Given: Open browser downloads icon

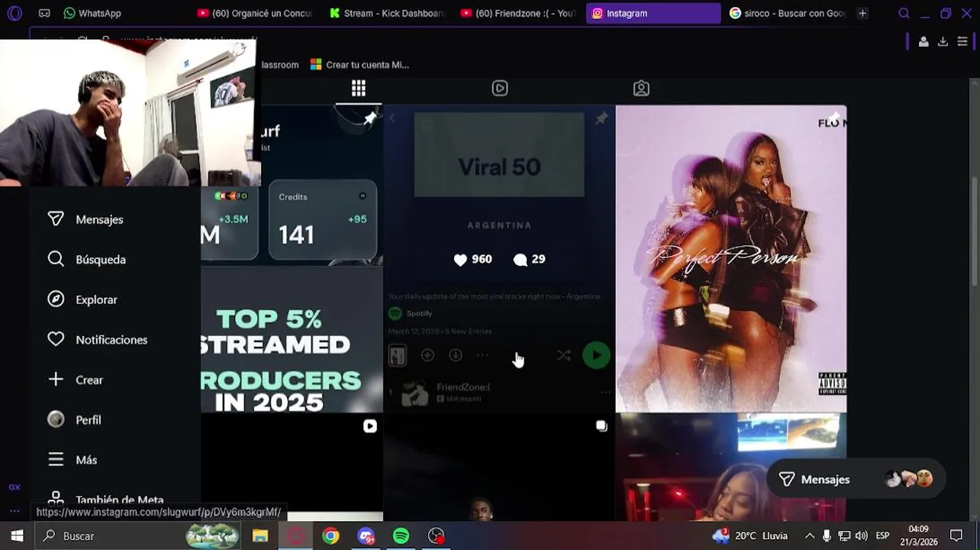Looking at the screenshot, I should tap(943, 42).
